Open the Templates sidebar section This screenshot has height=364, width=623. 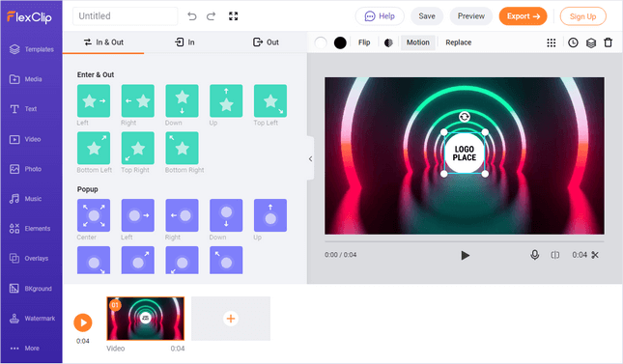click(x=31, y=49)
